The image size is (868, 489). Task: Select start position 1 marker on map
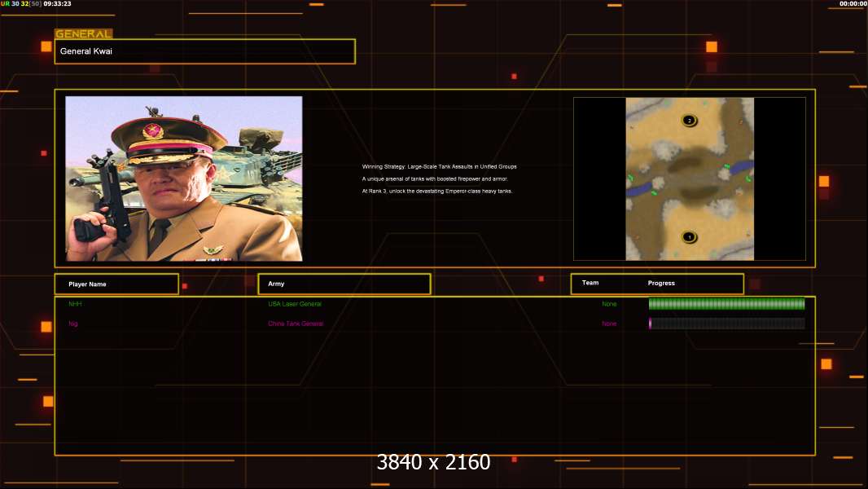689,237
